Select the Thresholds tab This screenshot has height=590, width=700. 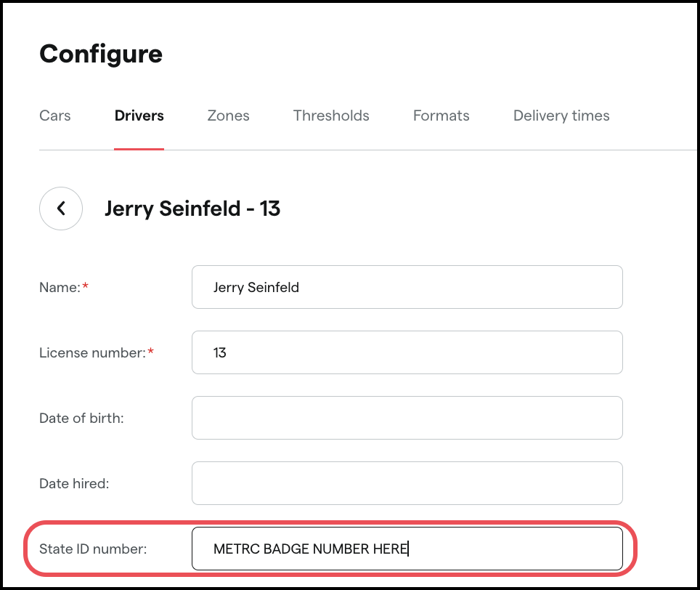pos(331,116)
